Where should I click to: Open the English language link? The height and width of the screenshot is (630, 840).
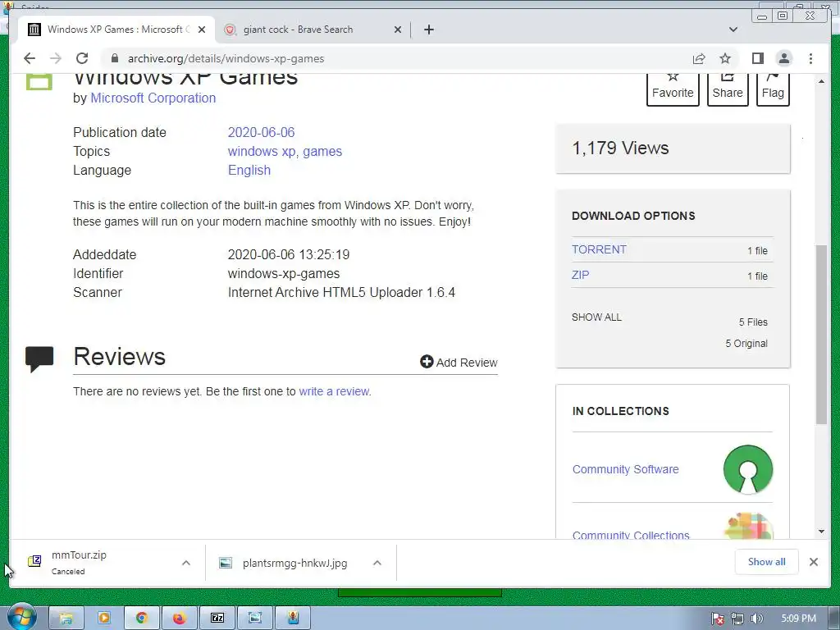(x=249, y=171)
